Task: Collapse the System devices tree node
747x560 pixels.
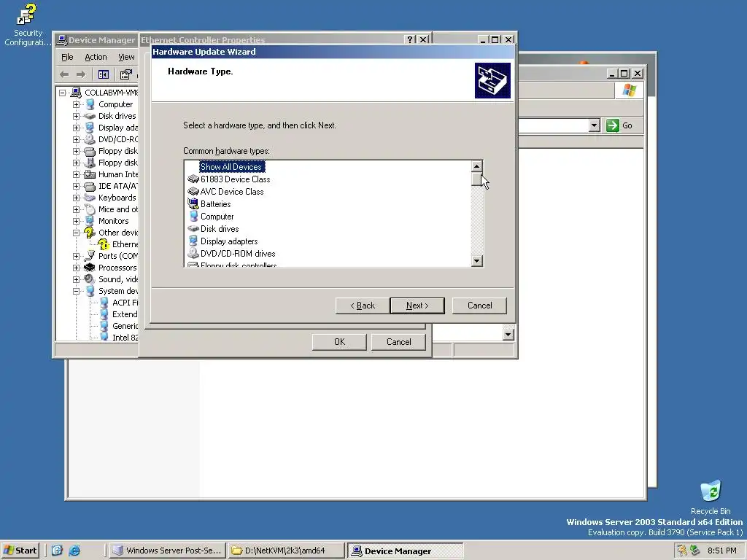Action: [x=76, y=291]
